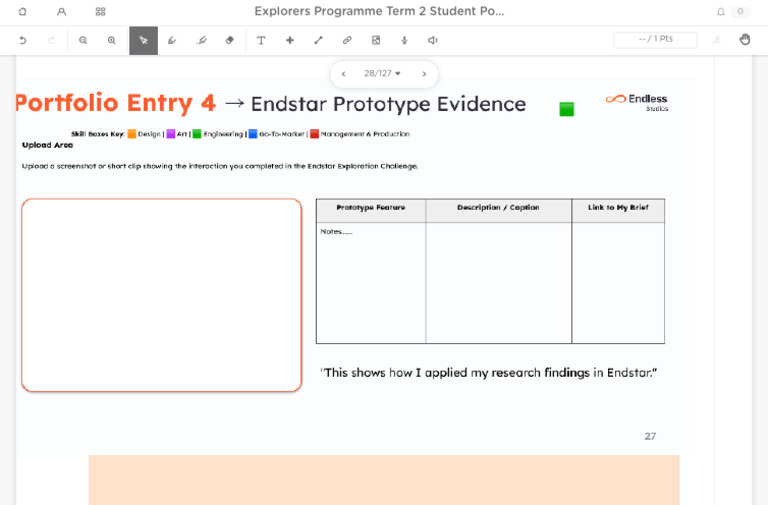768x505 pixels.
Task: Select the Text tool
Action: 261,40
